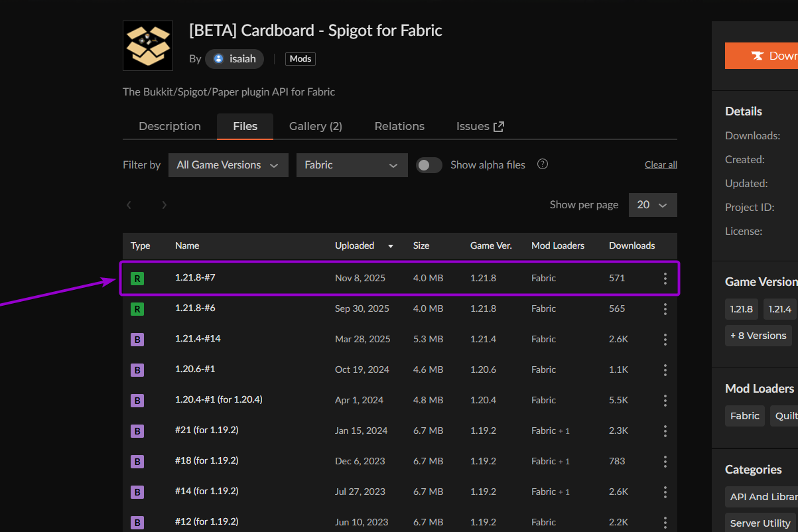Go to the previous page arrow
This screenshot has height=532, width=798.
pyautogui.click(x=129, y=205)
